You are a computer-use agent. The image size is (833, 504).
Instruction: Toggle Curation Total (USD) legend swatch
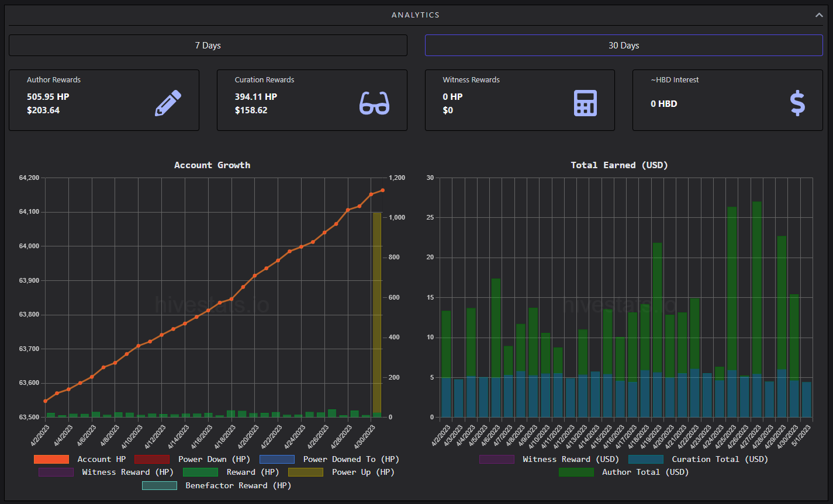[646, 459]
